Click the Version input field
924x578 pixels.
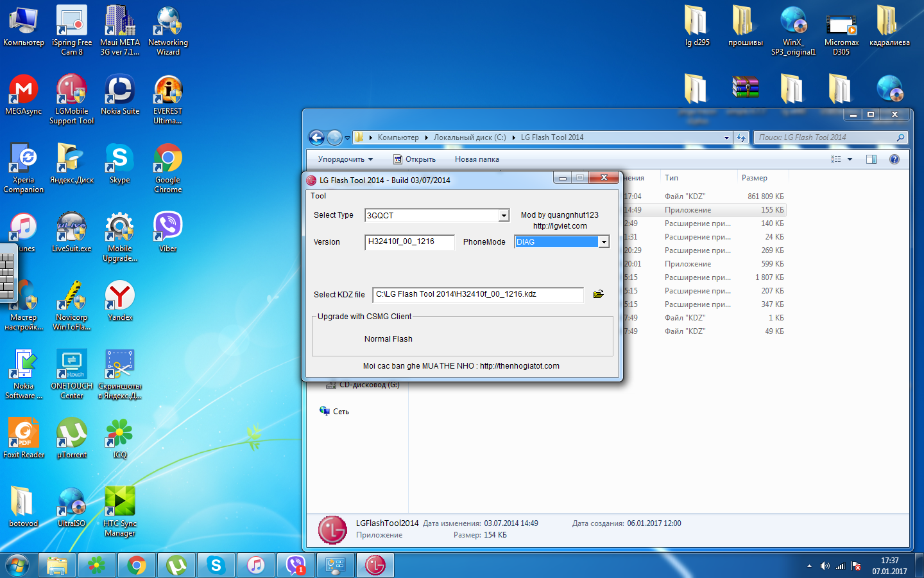[x=409, y=242]
